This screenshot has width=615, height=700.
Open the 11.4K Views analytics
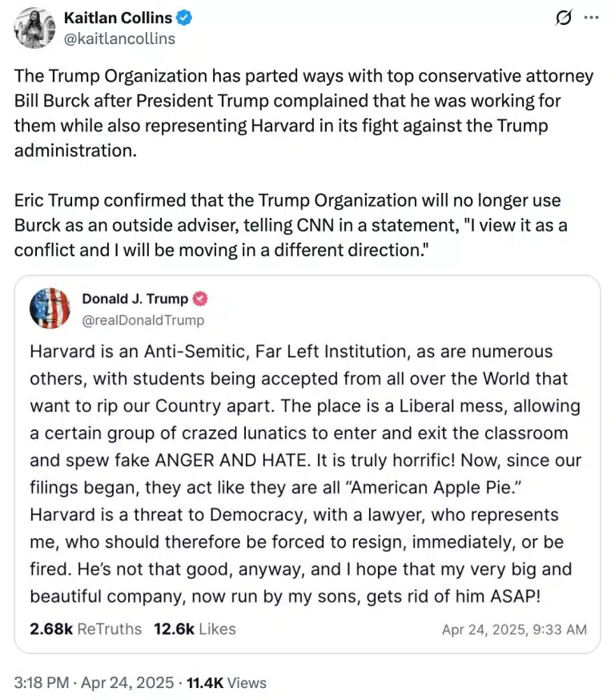(x=227, y=683)
